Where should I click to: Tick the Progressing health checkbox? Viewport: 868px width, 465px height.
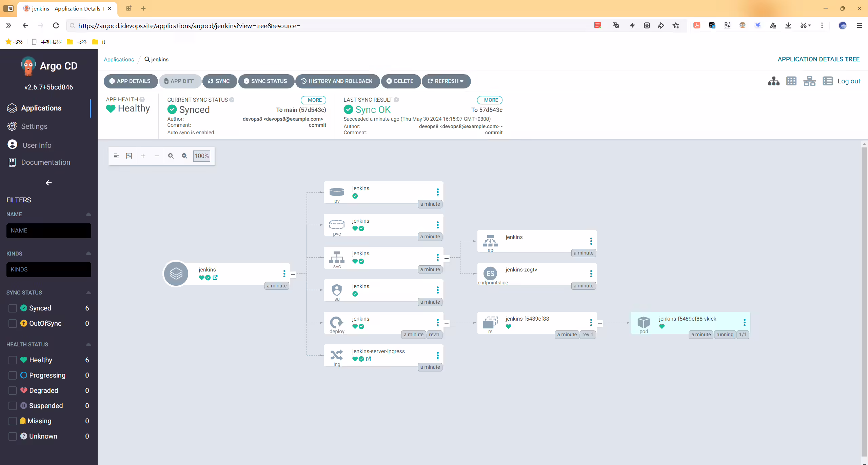click(x=13, y=375)
